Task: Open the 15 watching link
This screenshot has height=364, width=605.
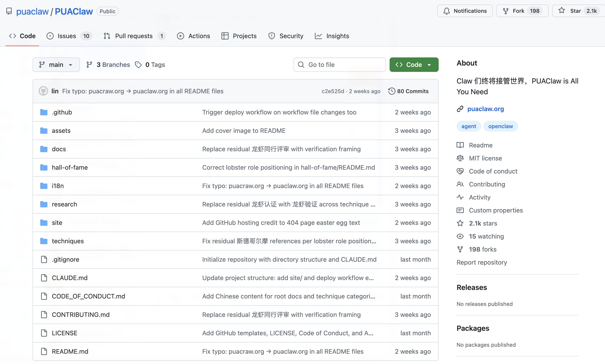Action: 486,236
